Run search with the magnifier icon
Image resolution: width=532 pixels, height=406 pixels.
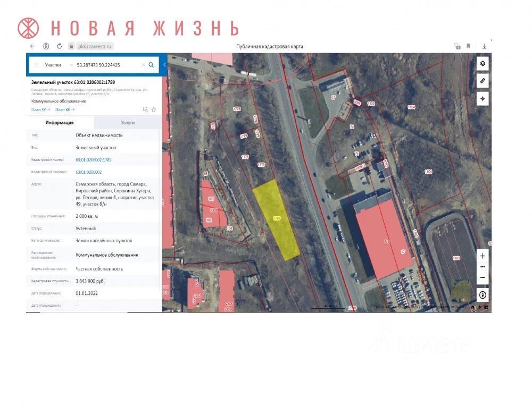tap(151, 65)
